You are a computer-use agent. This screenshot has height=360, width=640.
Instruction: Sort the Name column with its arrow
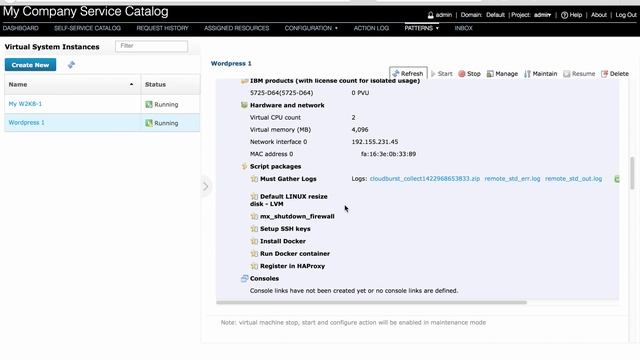(131, 84)
